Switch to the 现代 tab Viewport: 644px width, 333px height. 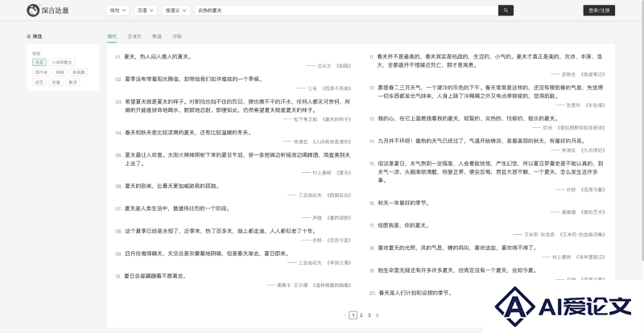coord(112,36)
